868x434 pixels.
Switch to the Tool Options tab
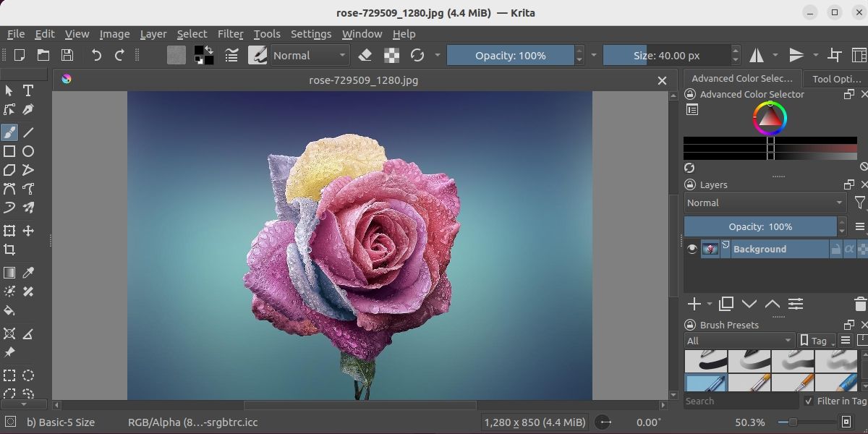tap(836, 78)
